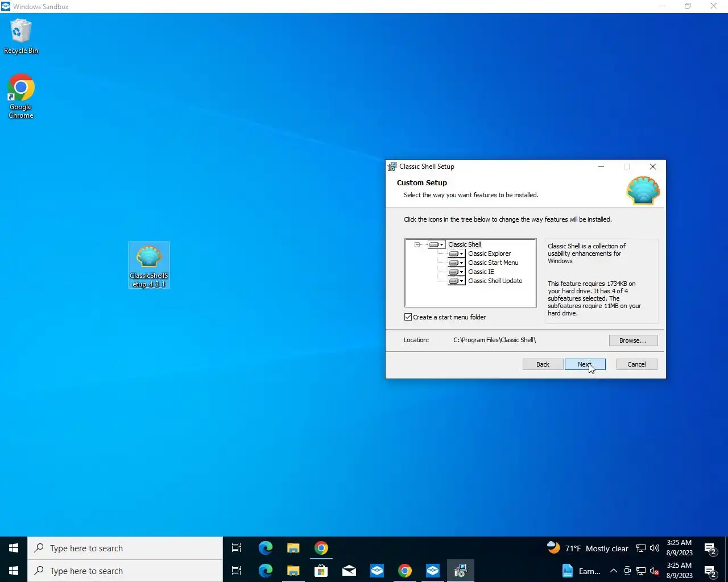The height and width of the screenshot is (582, 728).
Task: Click the search box on the upper taskbar
Action: point(125,548)
